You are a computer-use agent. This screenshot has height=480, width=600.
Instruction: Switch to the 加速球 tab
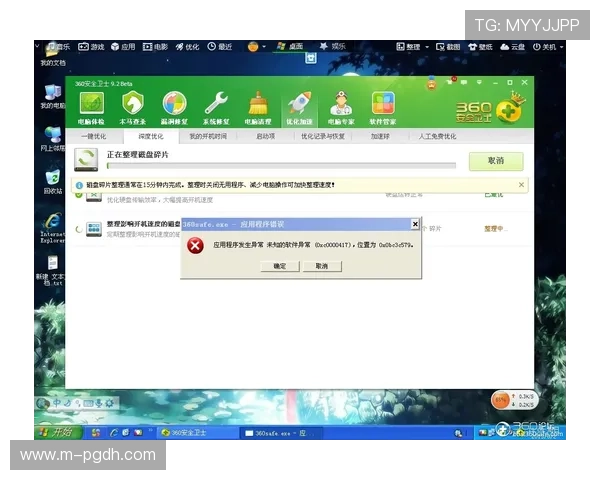tap(380, 136)
